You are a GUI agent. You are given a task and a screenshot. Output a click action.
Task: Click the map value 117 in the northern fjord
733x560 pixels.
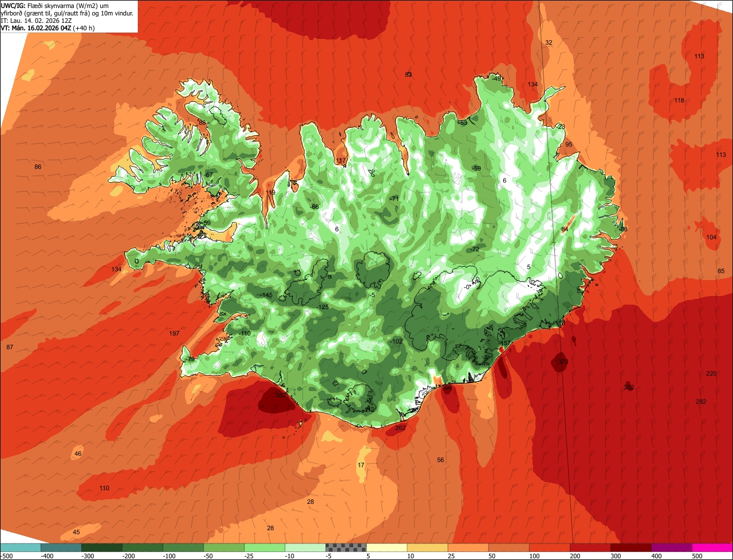[341, 160]
